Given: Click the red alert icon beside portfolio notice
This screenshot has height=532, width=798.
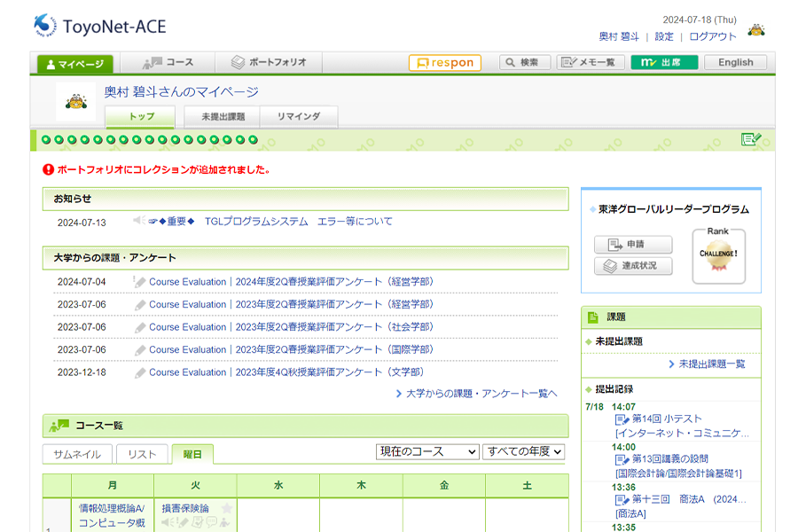Looking at the screenshot, I should coord(49,169).
